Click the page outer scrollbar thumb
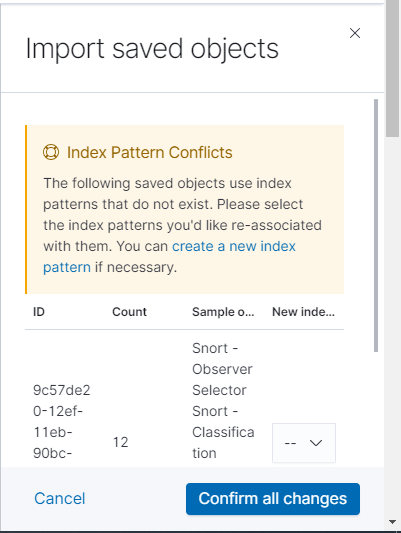Image resolution: width=401 pixels, height=533 pixels. (393, 68)
